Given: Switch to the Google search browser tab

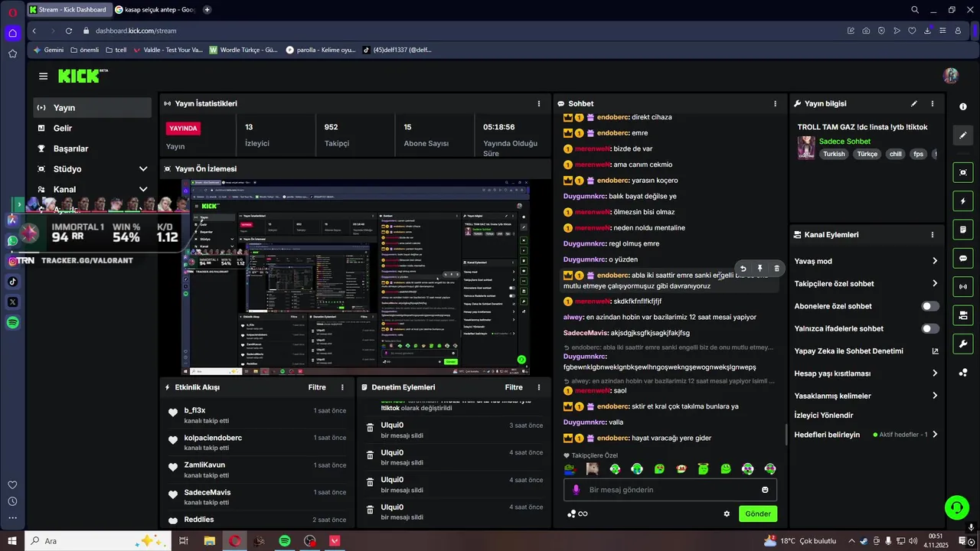Looking at the screenshot, I should [x=155, y=10].
